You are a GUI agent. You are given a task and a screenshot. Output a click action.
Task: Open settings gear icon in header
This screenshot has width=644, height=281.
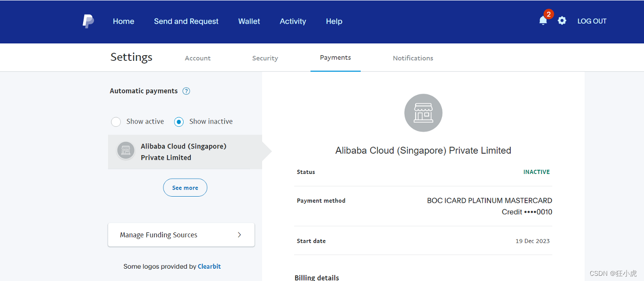(562, 21)
